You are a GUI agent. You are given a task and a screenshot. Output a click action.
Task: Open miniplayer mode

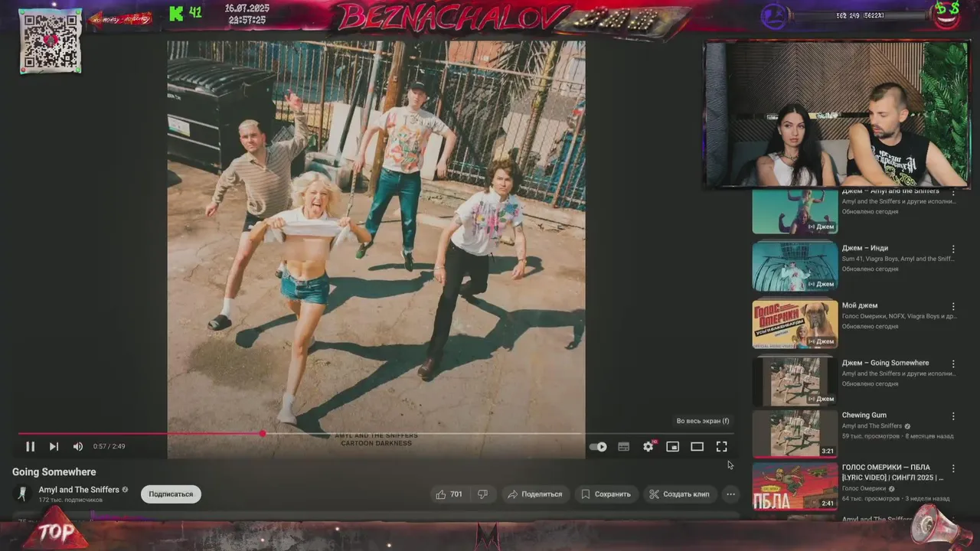point(672,446)
